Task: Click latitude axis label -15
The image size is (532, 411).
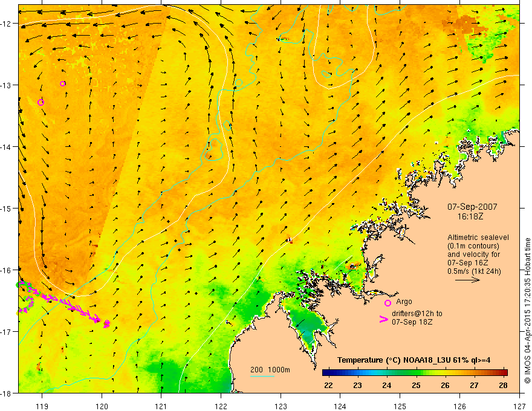Action: click(7, 208)
